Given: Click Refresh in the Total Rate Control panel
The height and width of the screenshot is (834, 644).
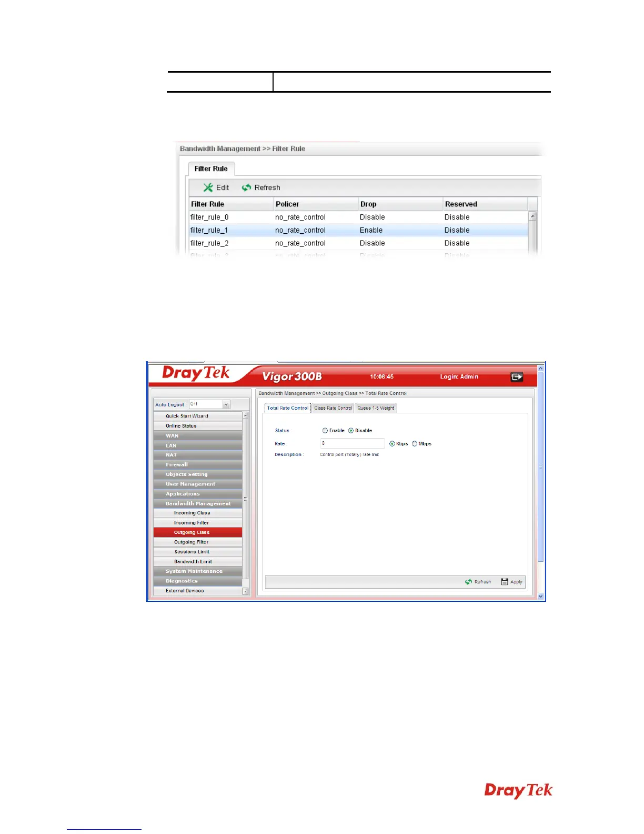Looking at the screenshot, I should (x=478, y=582).
